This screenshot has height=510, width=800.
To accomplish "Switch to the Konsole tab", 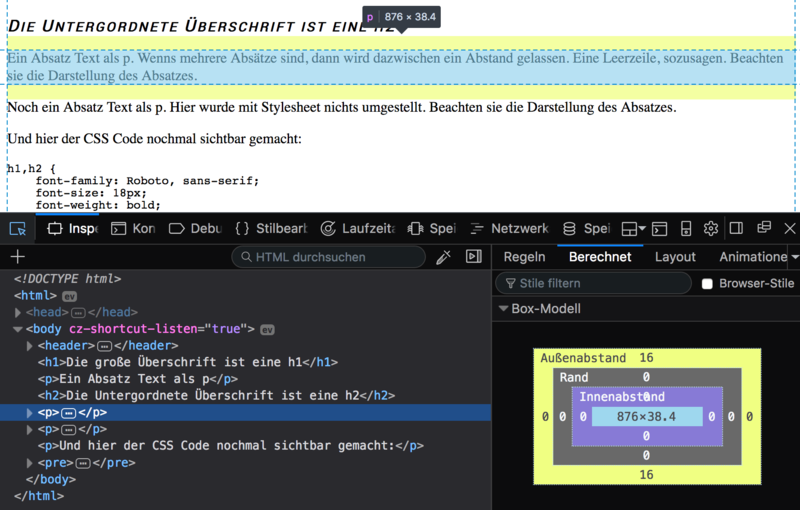I will point(133,229).
